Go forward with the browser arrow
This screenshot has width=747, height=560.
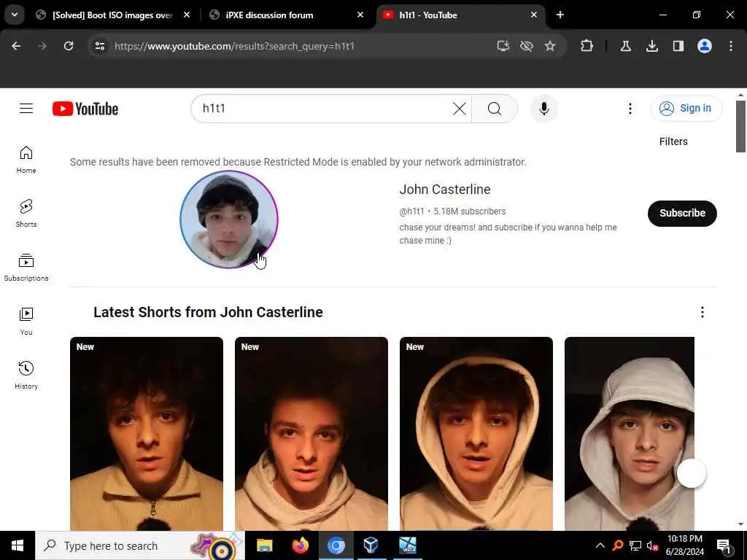pyautogui.click(x=42, y=46)
